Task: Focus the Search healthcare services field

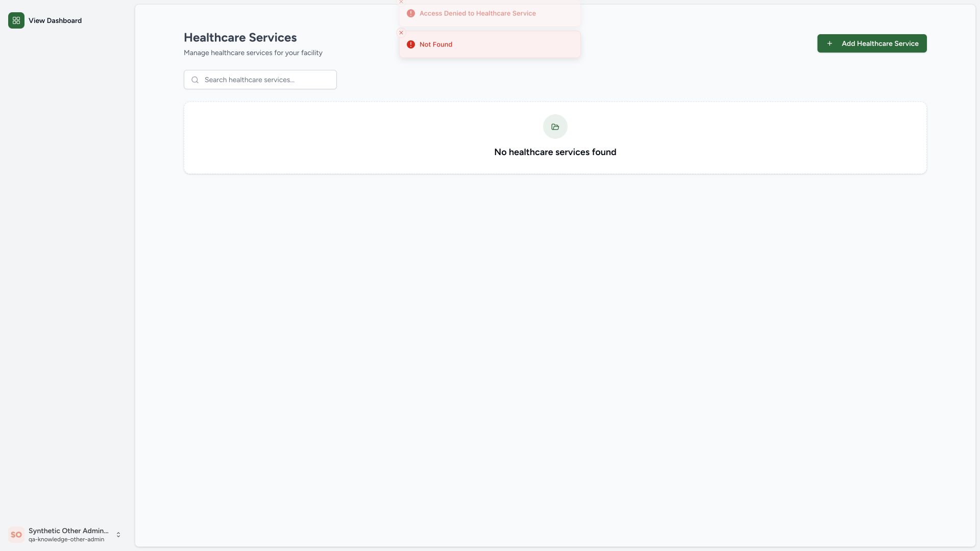Action: [x=260, y=80]
